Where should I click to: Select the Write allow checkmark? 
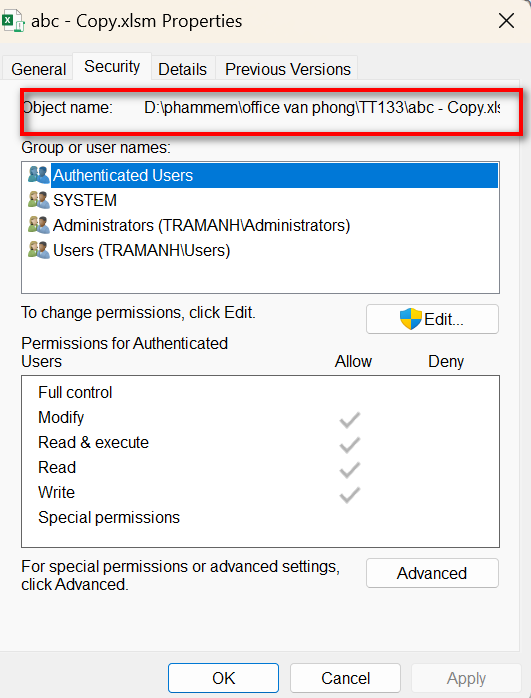tap(350, 495)
